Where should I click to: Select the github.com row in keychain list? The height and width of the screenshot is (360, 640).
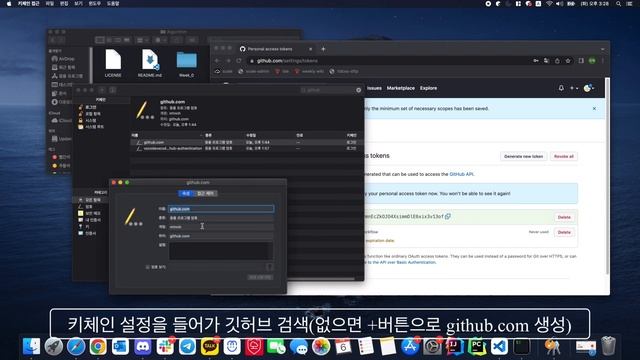246,142
